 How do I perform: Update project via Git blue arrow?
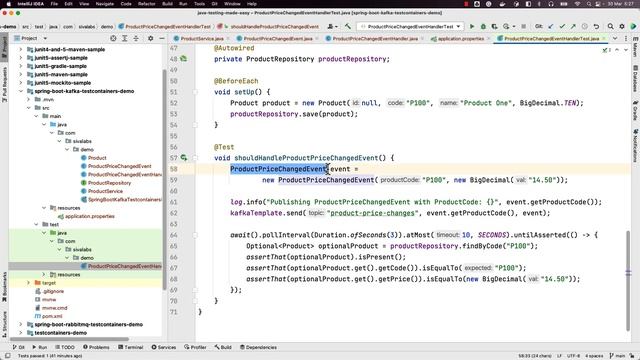551,27
